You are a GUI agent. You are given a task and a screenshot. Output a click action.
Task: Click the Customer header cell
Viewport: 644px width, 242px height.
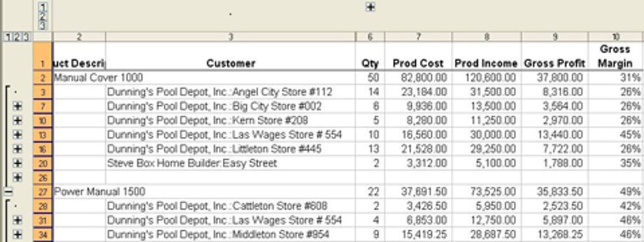pyautogui.click(x=231, y=57)
